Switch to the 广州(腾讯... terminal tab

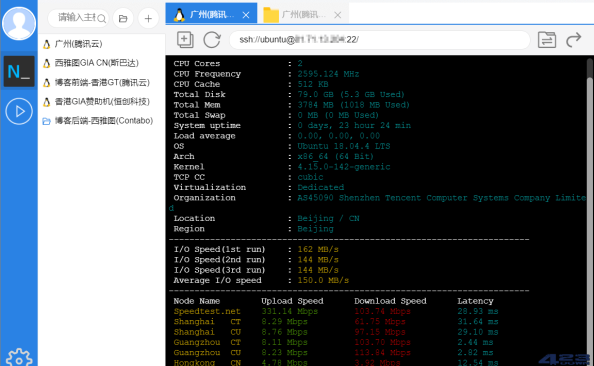coord(211,14)
